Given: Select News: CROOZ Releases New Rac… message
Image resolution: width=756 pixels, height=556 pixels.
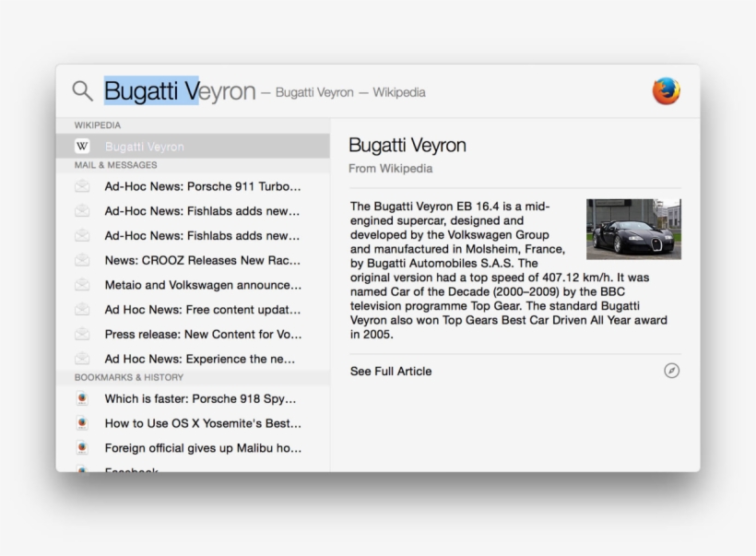Looking at the screenshot, I should (x=203, y=260).
